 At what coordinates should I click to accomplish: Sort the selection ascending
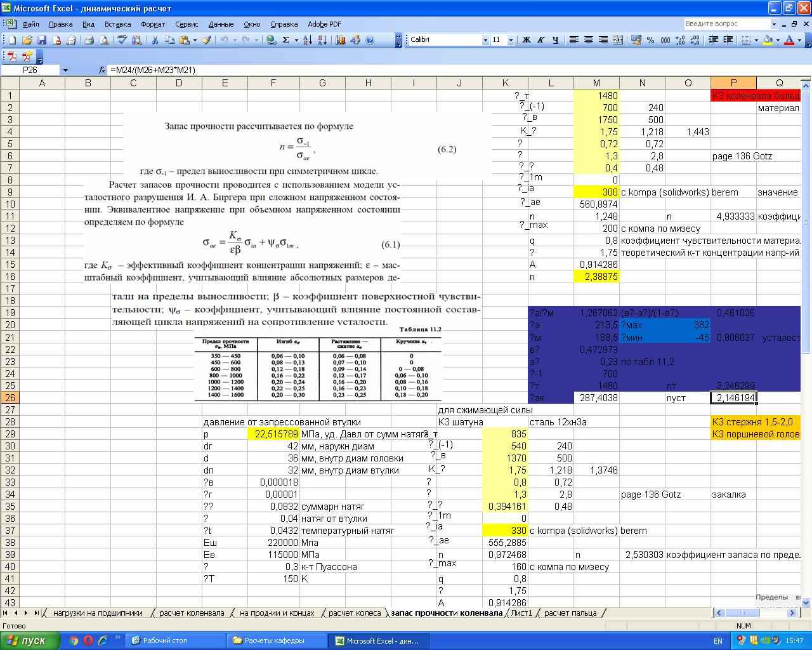coord(308,39)
